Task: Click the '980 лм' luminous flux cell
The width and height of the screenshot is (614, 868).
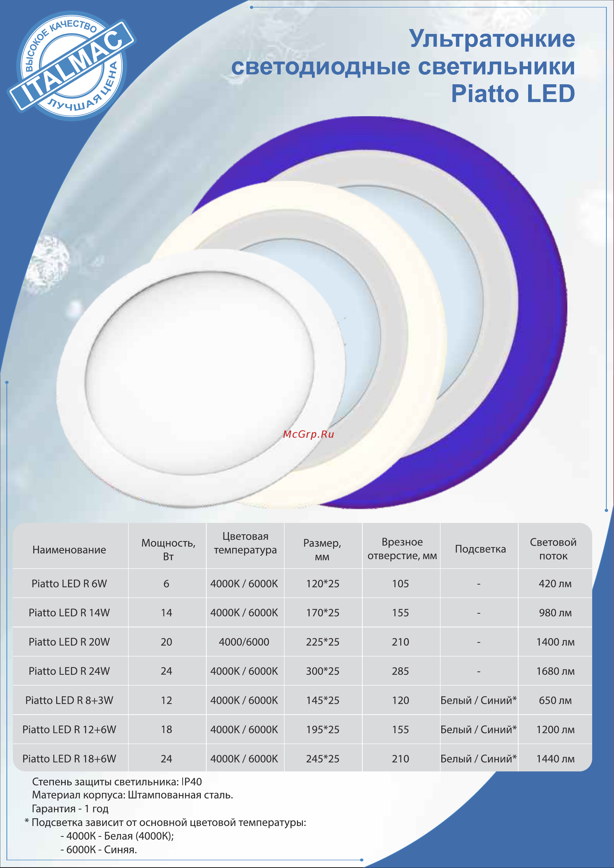Action: tap(555, 613)
